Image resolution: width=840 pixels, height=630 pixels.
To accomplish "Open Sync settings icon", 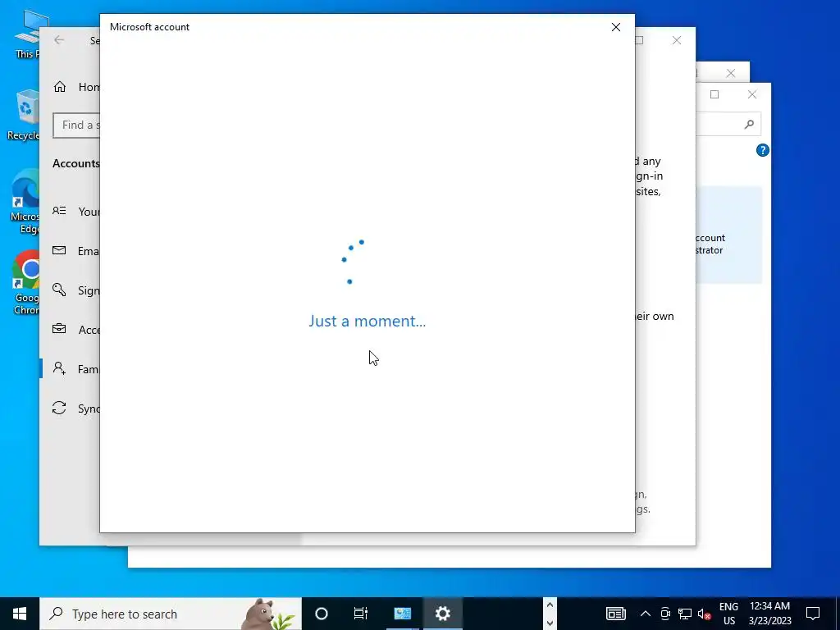I will pyautogui.click(x=59, y=409).
